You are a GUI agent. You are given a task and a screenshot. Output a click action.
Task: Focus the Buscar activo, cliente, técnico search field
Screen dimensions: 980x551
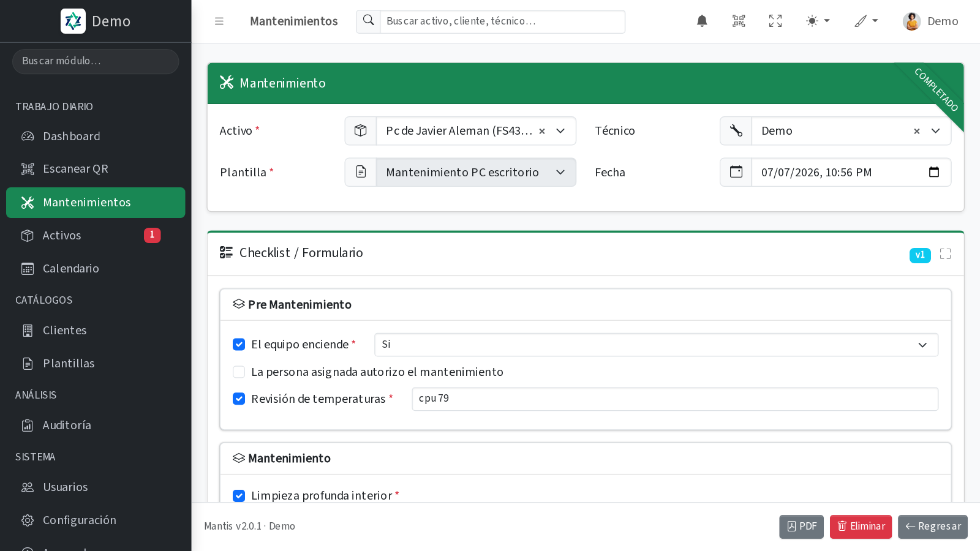pyautogui.click(x=502, y=21)
